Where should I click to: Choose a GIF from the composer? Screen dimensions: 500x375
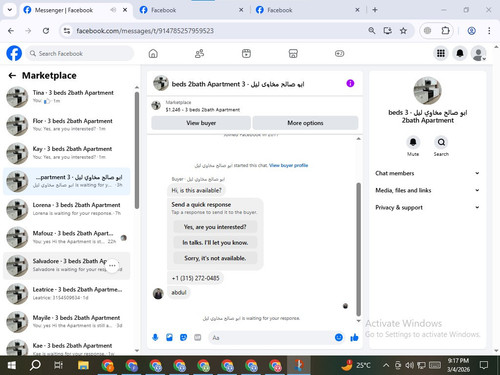click(x=198, y=338)
